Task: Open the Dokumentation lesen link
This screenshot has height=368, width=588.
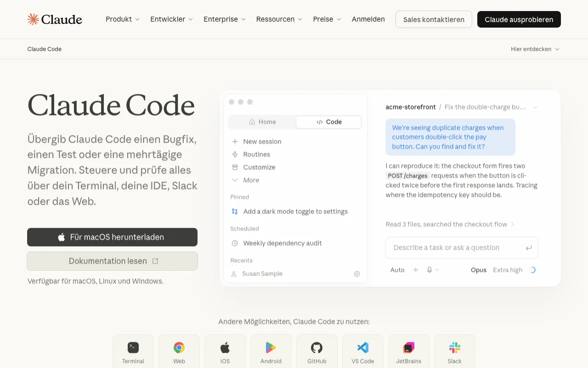Action: pos(112,261)
